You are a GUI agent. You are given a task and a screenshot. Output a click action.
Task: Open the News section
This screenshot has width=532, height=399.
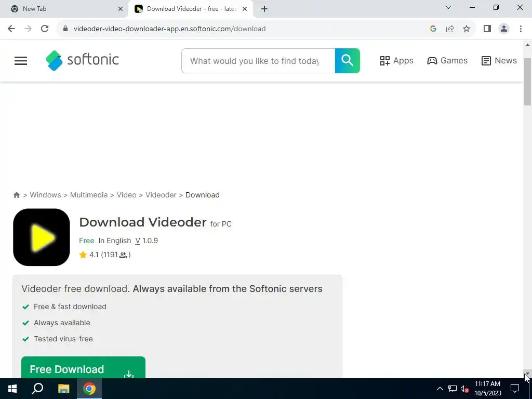tap(499, 61)
